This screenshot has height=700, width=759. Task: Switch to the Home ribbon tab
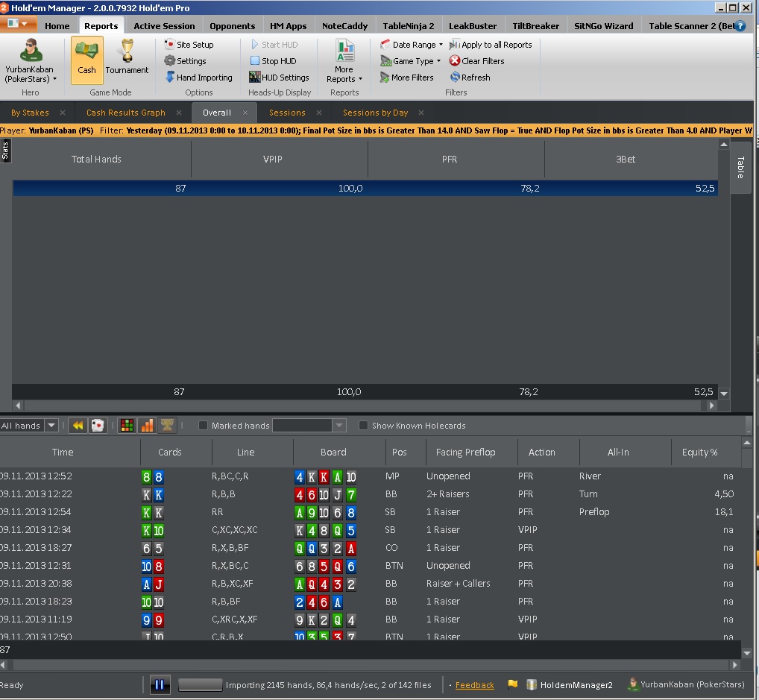click(57, 26)
